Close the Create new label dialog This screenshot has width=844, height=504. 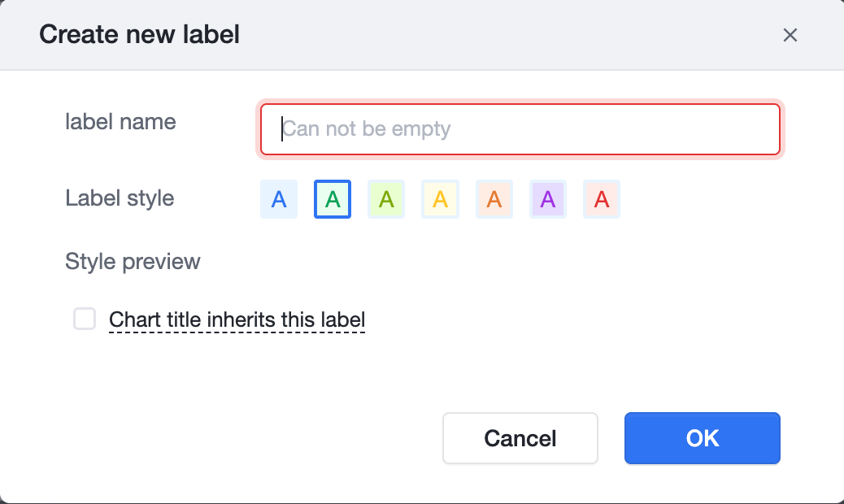click(790, 35)
